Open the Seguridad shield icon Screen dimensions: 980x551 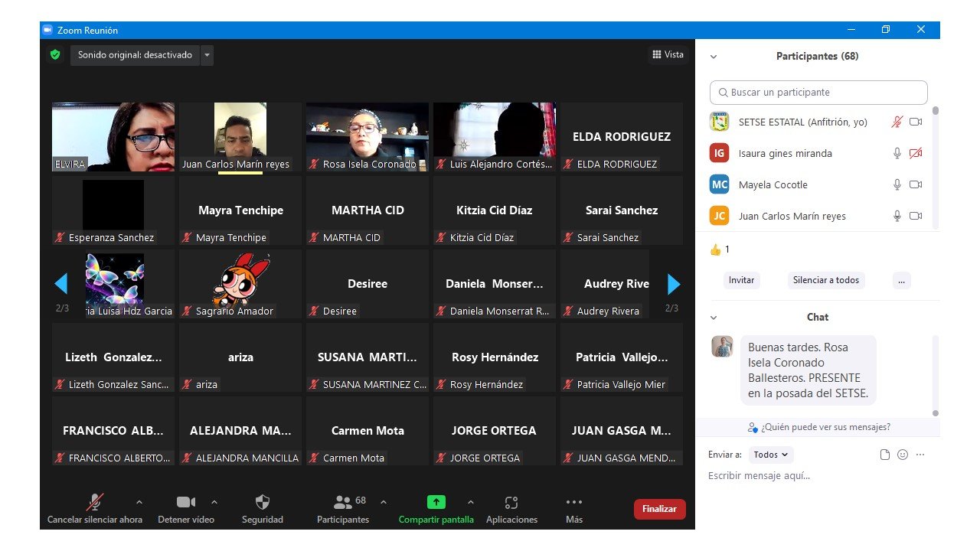click(x=262, y=503)
